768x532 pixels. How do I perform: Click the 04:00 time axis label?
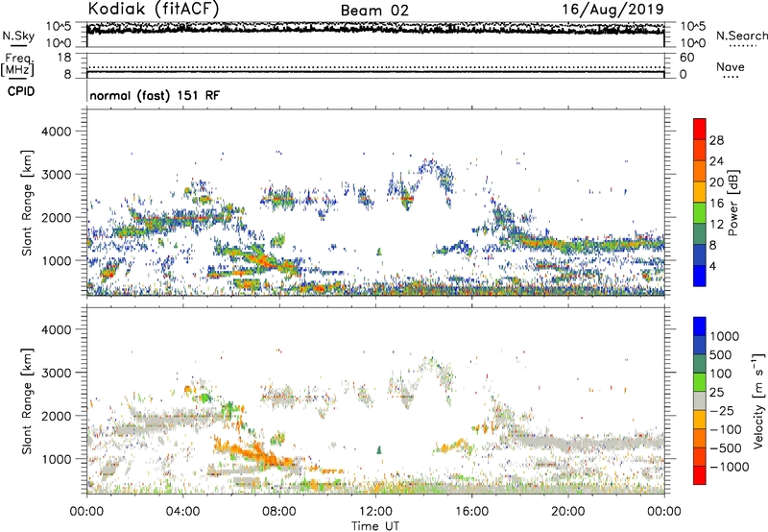(x=182, y=512)
